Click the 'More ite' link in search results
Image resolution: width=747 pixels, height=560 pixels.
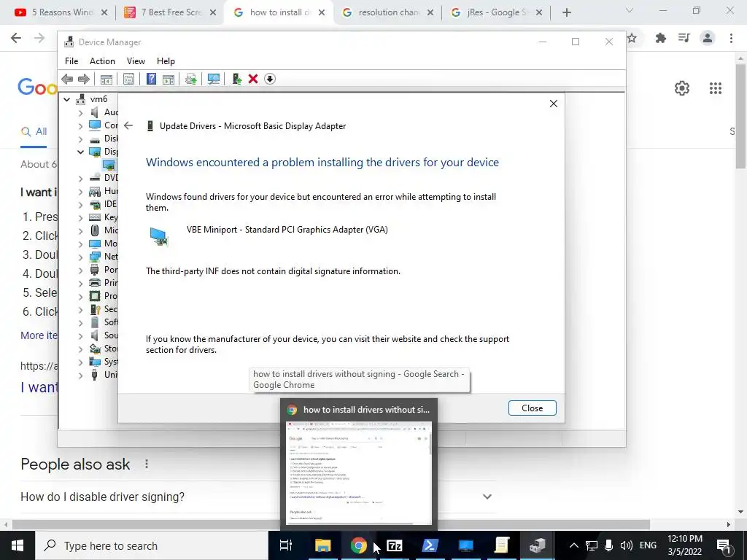pos(39,335)
